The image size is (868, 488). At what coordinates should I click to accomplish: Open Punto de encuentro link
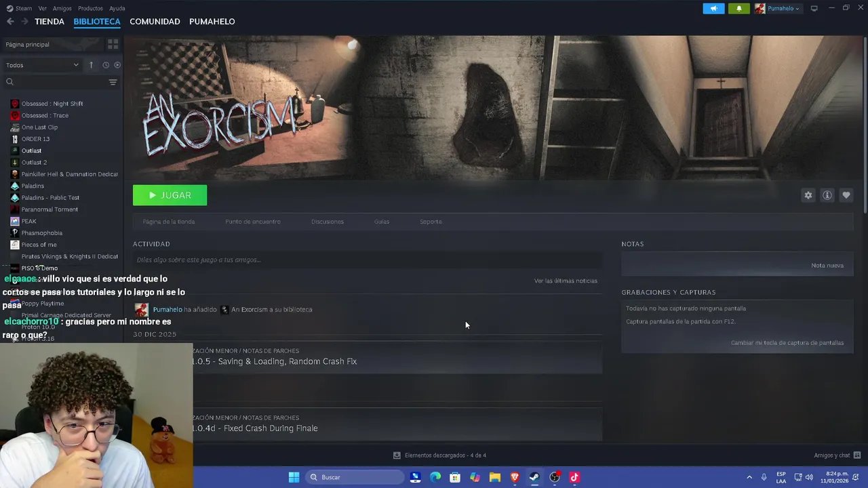pyautogui.click(x=253, y=222)
